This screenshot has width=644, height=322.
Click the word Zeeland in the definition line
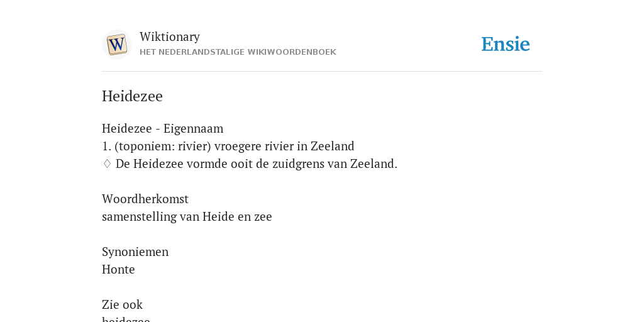pyautogui.click(x=332, y=146)
